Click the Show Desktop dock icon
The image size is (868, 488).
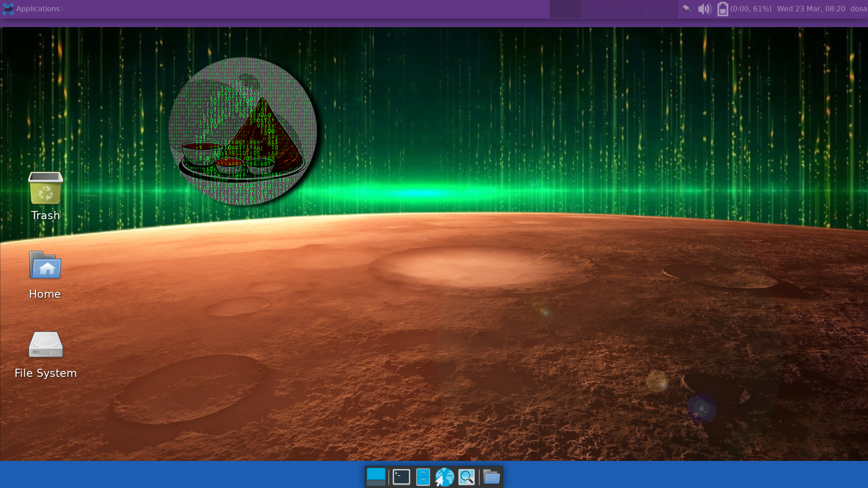(x=376, y=477)
